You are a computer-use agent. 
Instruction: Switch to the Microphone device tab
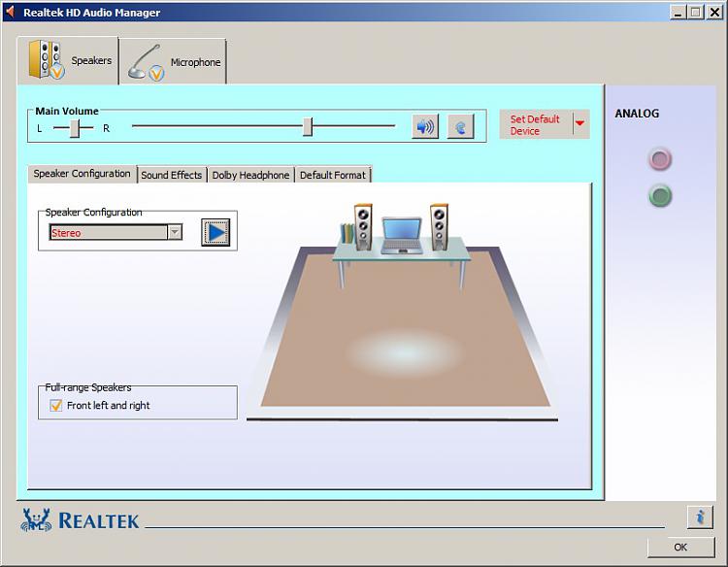pos(173,62)
